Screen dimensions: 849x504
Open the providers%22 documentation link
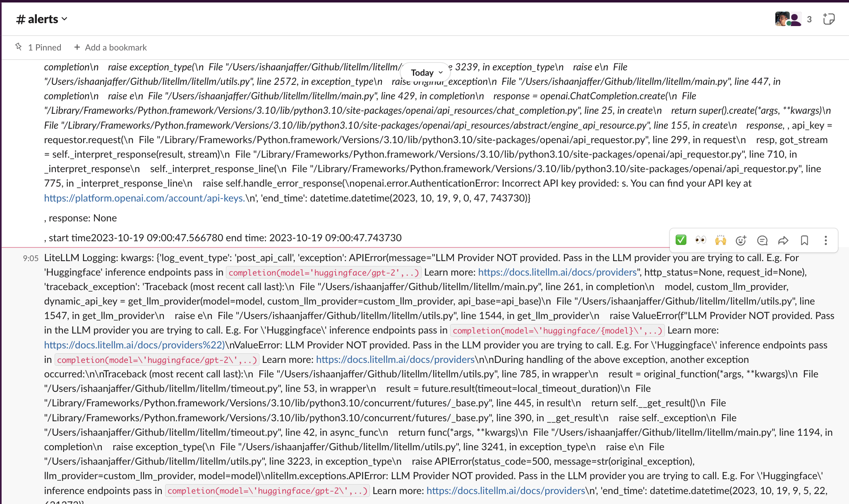point(134,345)
